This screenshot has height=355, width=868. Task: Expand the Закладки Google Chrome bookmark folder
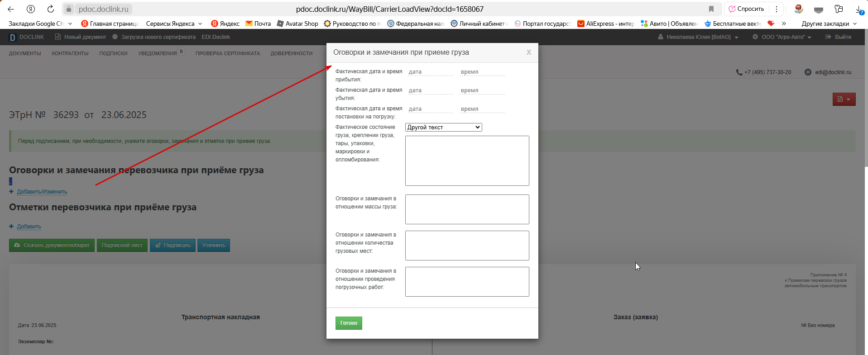[40, 24]
